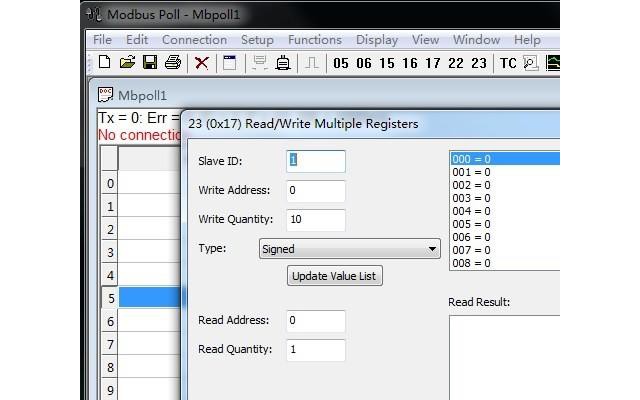
Task: Select row header 2 in Mbpoll1 grid
Action: coord(110,229)
